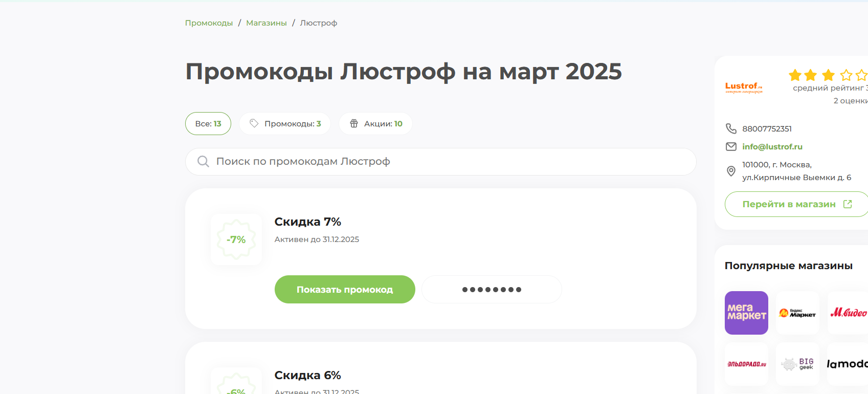This screenshot has height=394, width=868.
Task: Click the envelope email icon
Action: click(731, 147)
